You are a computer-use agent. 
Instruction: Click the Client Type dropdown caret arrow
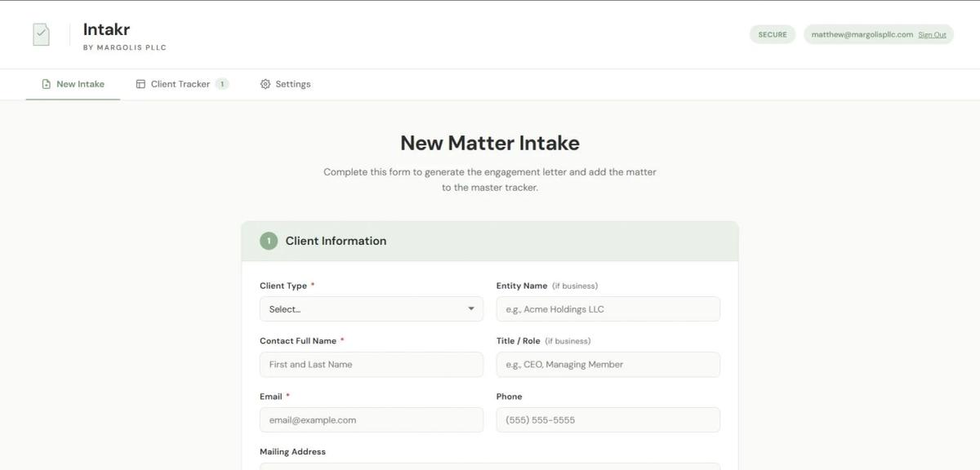click(x=470, y=309)
